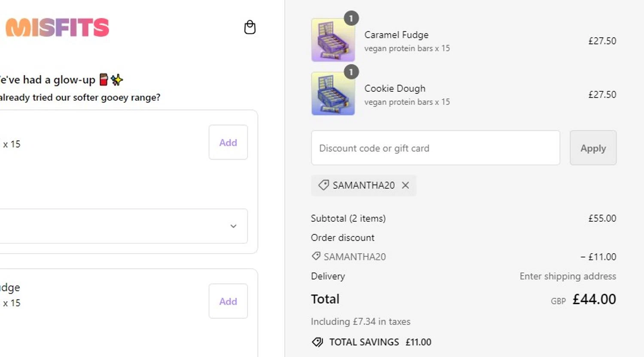Click the sparkles emoji in the glow-up heading
The image size is (644, 357).
[117, 79]
